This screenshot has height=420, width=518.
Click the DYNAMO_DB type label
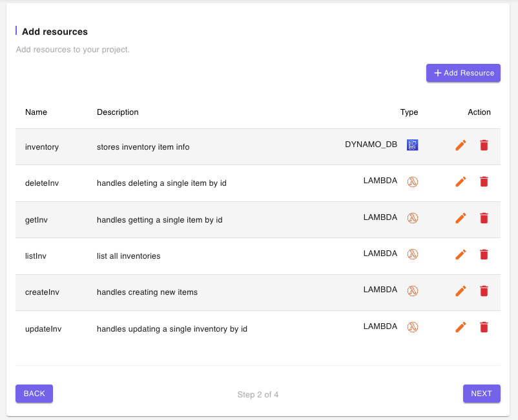point(371,145)
